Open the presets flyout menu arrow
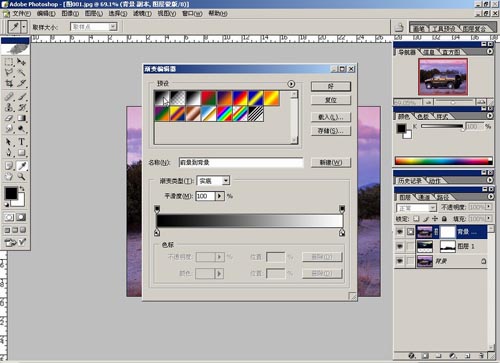This screenshot has height=363, width=500. coord(291,84)
